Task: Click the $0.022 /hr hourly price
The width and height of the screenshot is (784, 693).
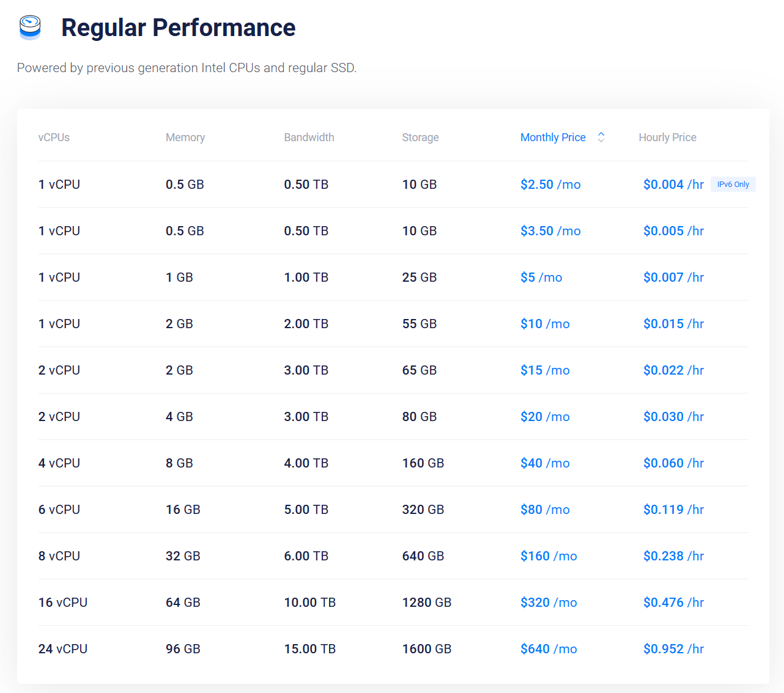Action: (x=673, y=370)
